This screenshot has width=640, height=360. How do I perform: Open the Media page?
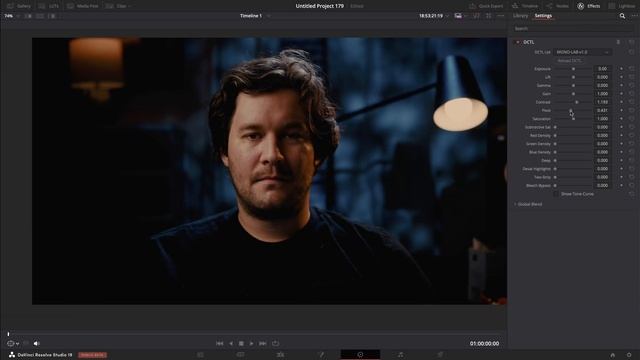tap(200, 355)
